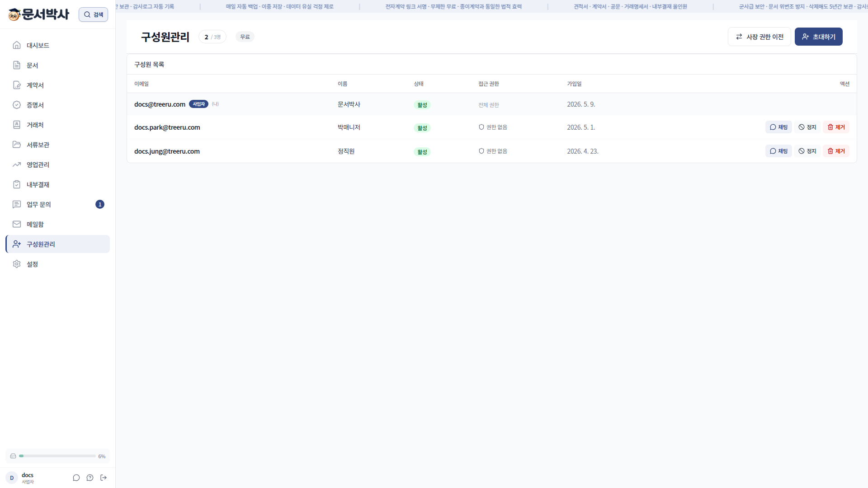Image resolution: width=868 pixels, height=488 pixels.
Task: Click the 초대하기 invite button
Action: (818, 37)
